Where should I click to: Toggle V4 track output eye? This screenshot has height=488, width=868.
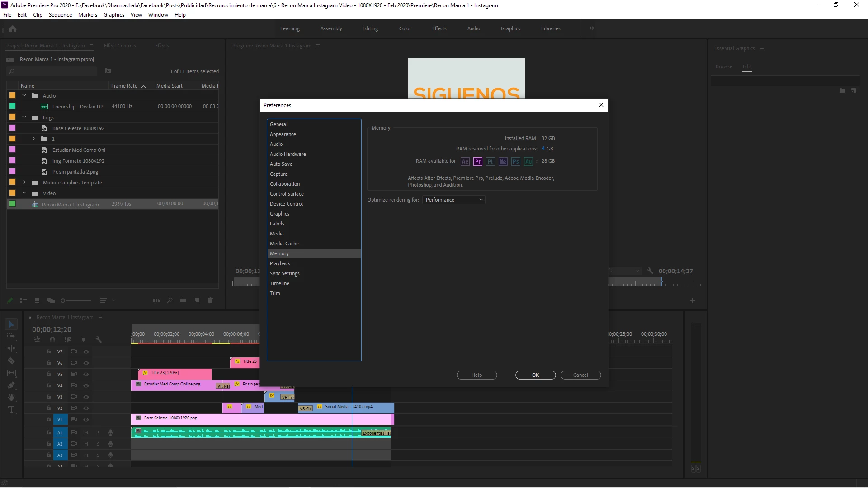coord(86,386)
